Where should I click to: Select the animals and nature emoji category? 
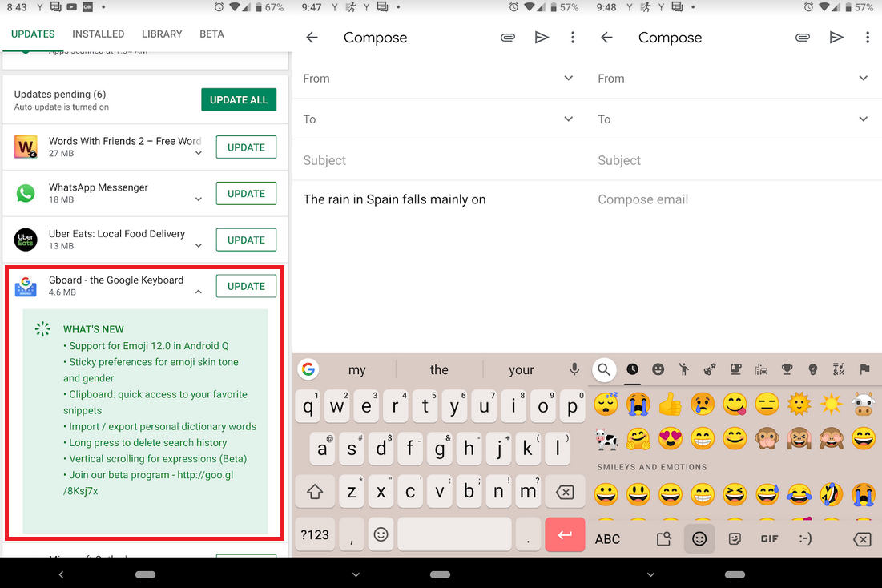709,369
